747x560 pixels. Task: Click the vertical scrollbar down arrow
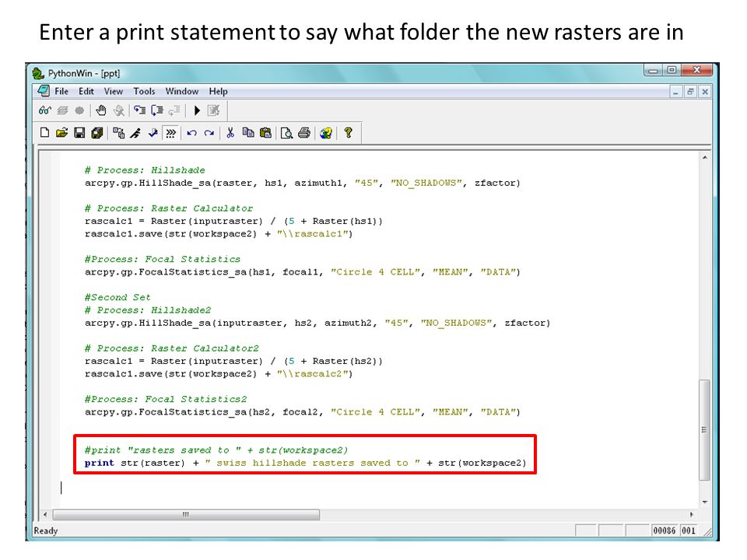pos(705,502)
